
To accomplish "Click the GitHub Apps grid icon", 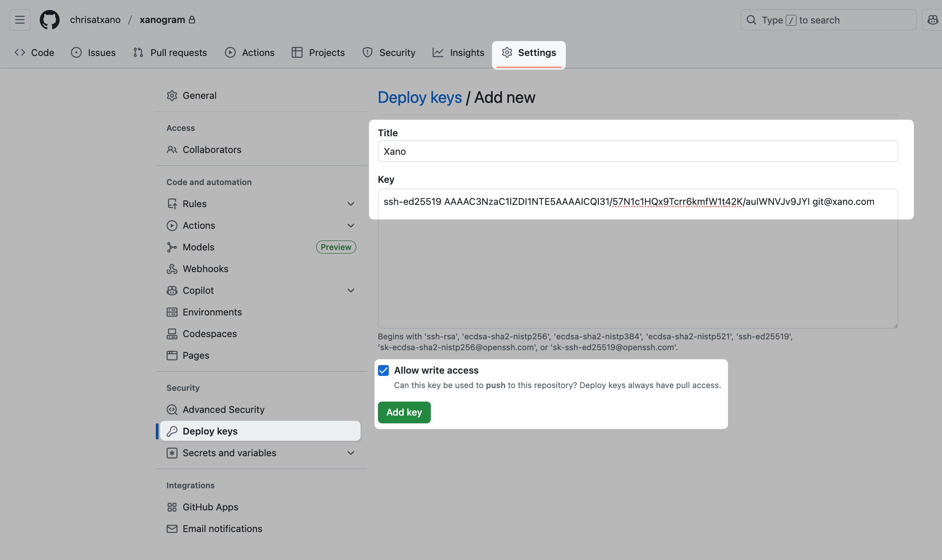I will 172,507.
